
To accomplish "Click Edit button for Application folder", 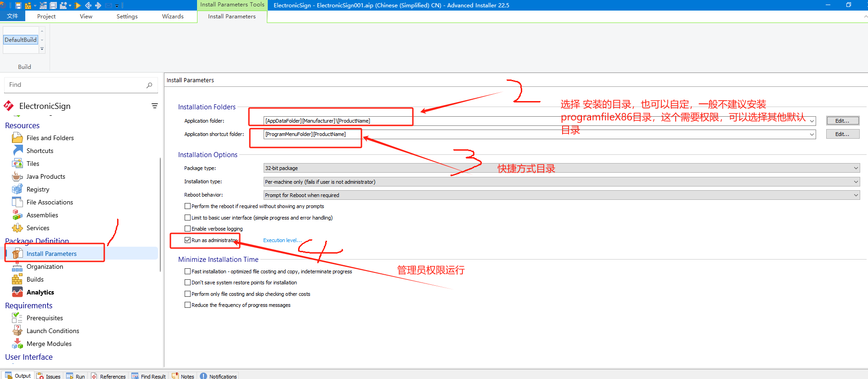I will coord(842,121).
